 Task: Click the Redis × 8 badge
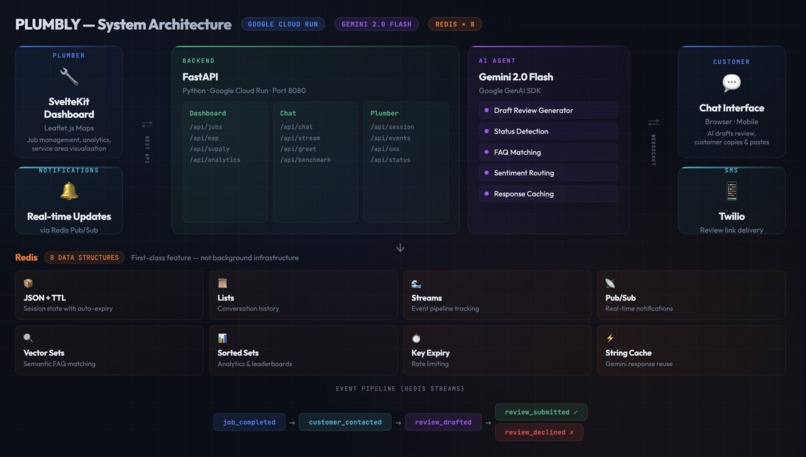coord(455,24)
